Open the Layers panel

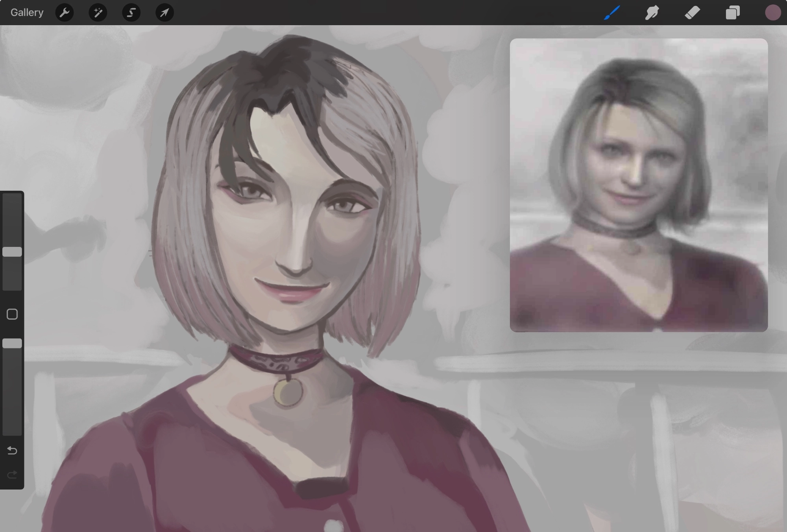click(x=733, y=13)
